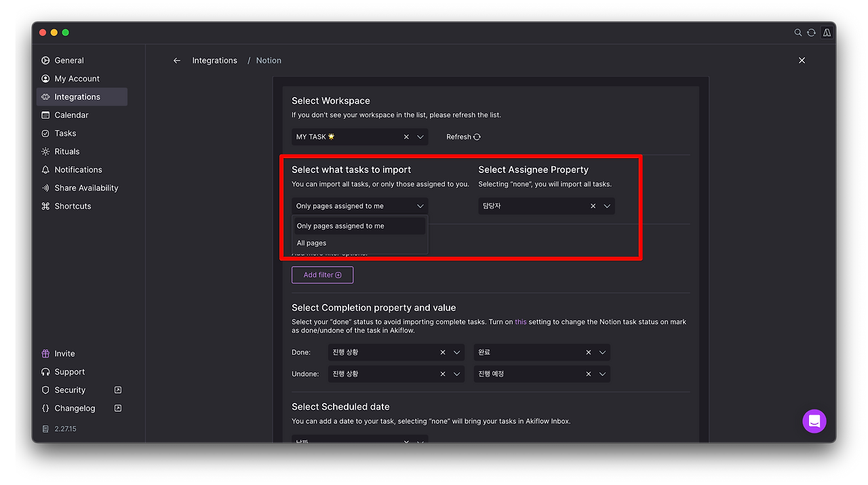Image resolution: width=868 pixels, height=485 pixels.
Task: Open Calendar settings
Action: 82,115
